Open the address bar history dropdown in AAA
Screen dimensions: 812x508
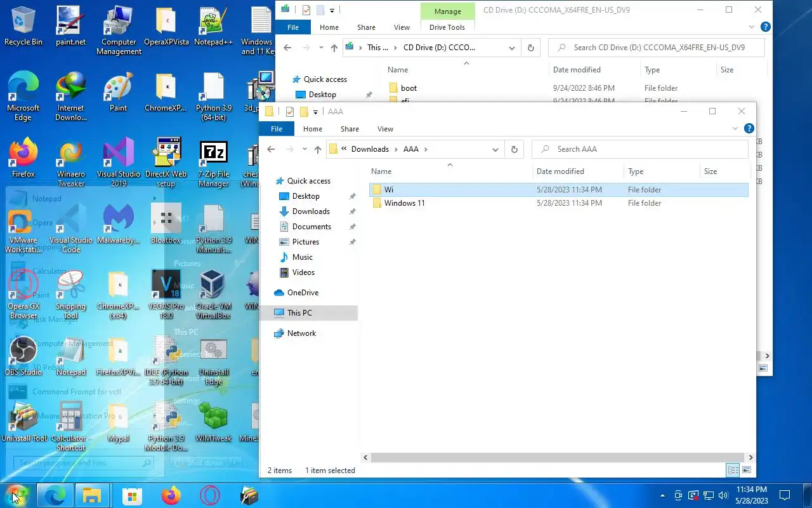495,149
